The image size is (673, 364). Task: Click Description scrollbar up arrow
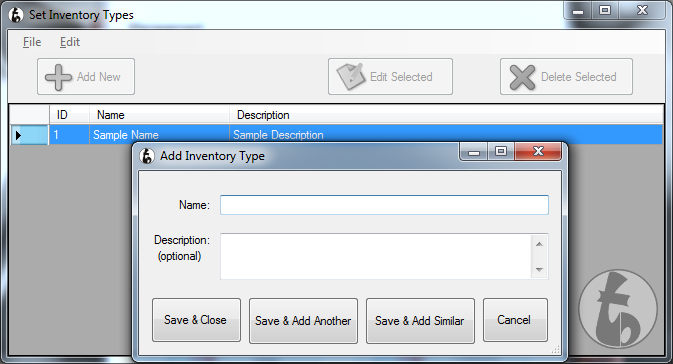540,244
